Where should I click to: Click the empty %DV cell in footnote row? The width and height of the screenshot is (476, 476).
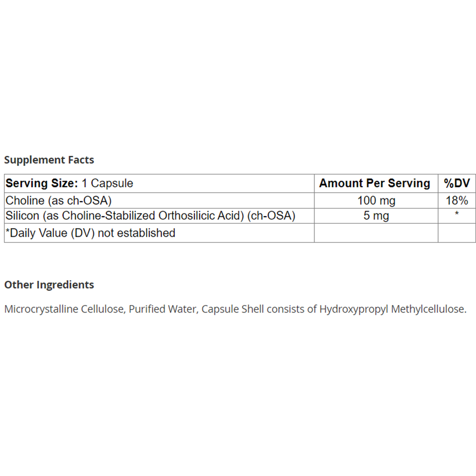tap(457, 233)
